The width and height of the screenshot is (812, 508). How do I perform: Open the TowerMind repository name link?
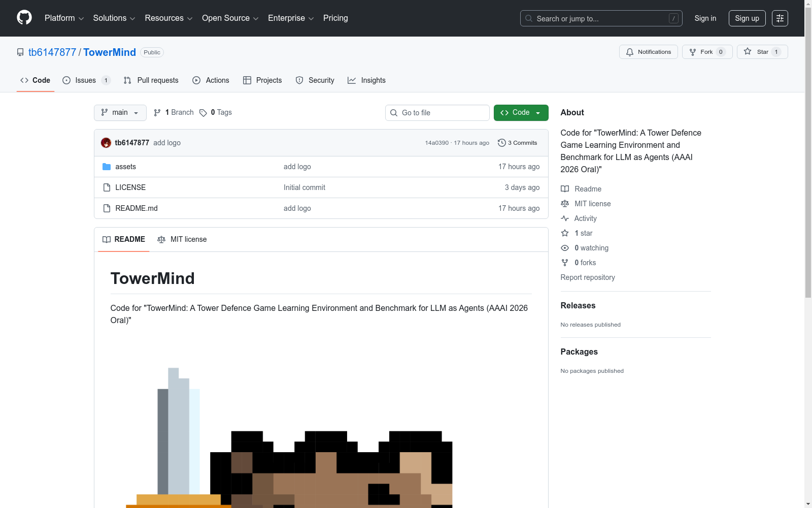click(x=110, y=52)
